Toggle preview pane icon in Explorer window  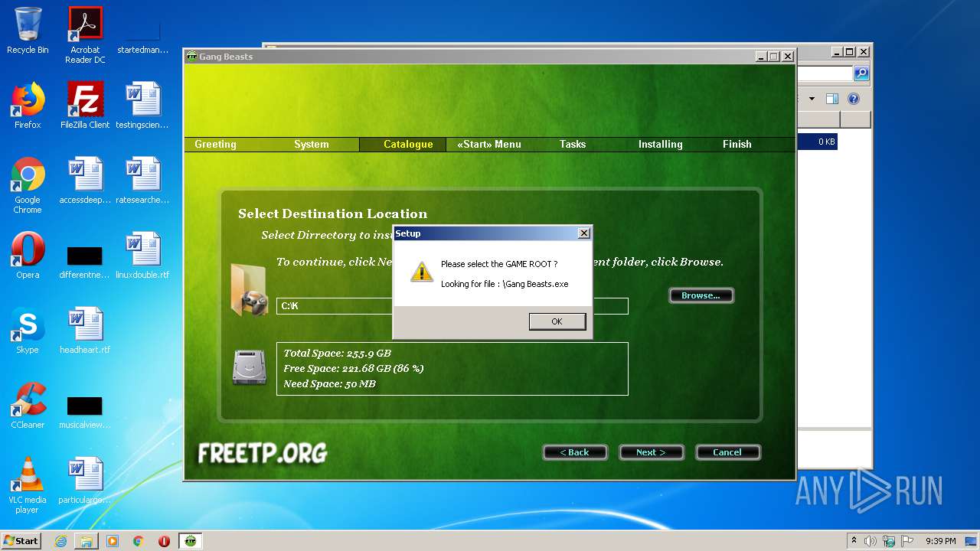832,99
